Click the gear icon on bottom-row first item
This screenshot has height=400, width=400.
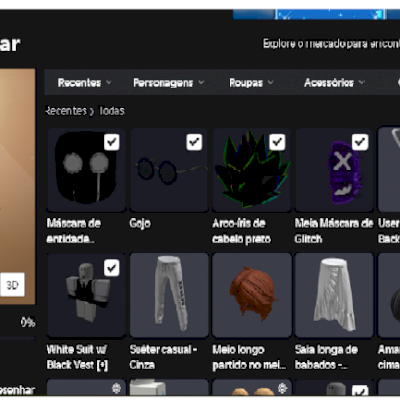116,388
